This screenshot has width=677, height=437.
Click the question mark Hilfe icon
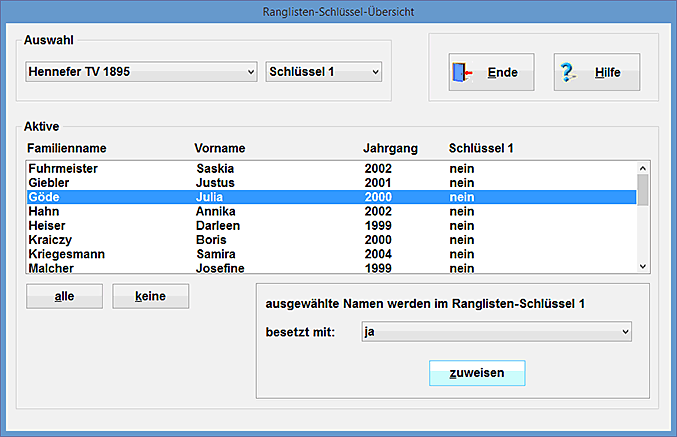569,73
